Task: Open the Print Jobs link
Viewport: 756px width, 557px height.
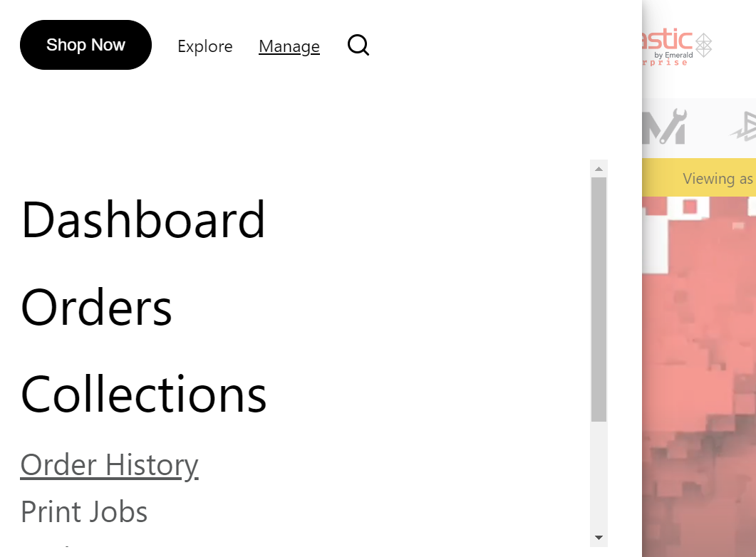Action: [84, 511]
